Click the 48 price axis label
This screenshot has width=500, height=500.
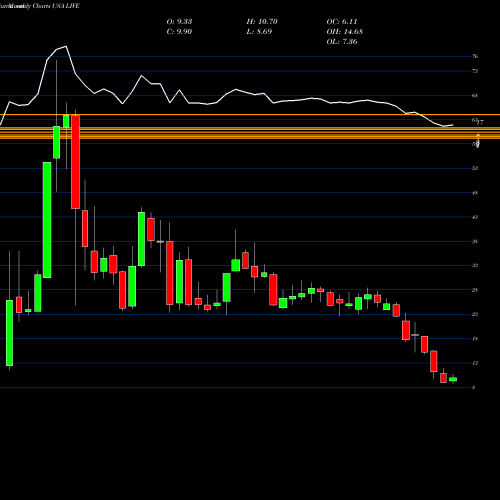click(475, 193)
